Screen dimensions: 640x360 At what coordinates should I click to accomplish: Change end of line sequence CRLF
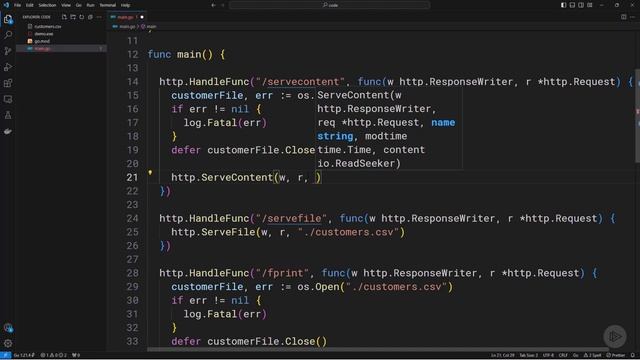tap(563, 356)
